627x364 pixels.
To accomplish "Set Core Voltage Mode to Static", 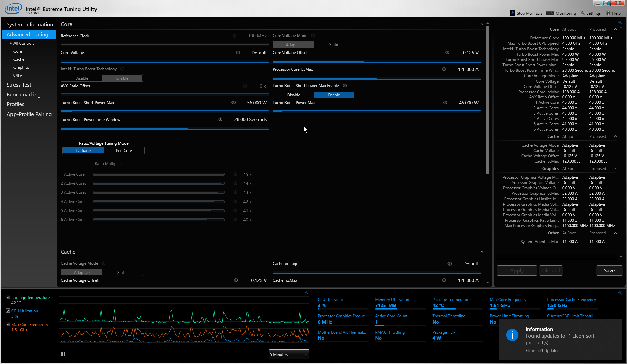I will tap(334, 45).
